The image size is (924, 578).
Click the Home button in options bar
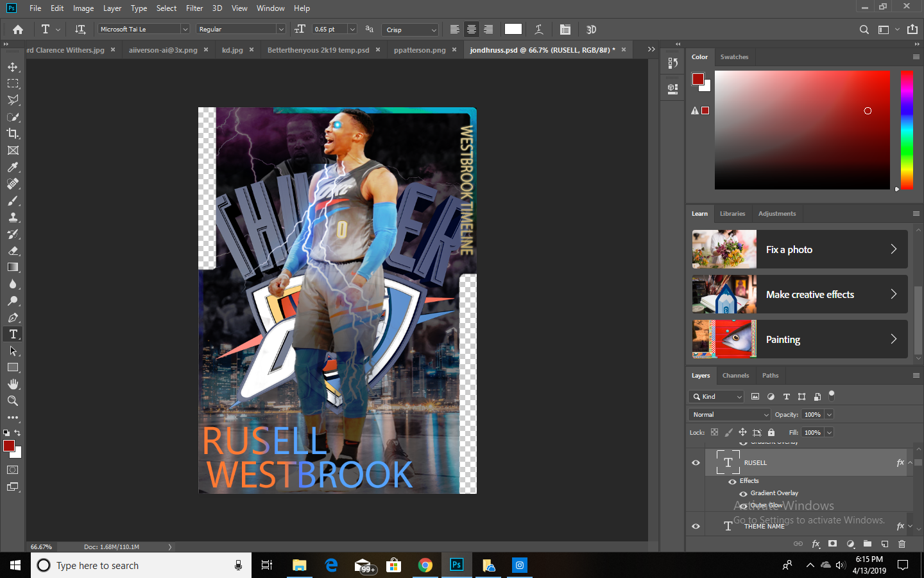click(18, 30)
